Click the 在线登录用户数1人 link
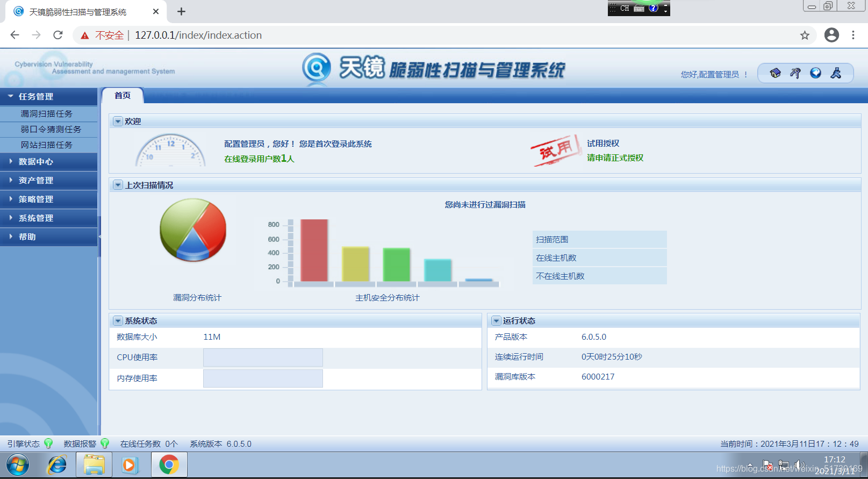This screenshot has height=479, width=868. pyautogui.click(x=259, y=159)
